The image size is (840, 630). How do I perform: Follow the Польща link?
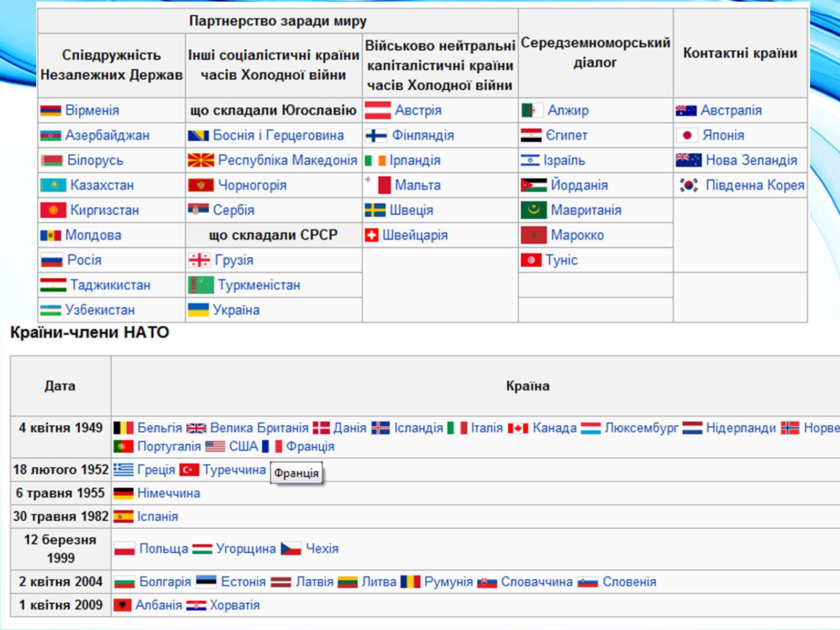(x=163, y=549)
